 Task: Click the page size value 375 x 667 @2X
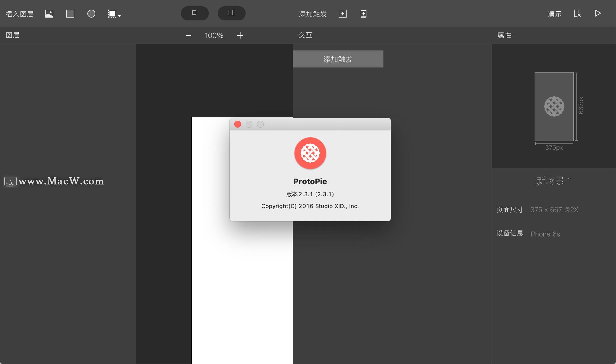pyautogui.click(x=554, y=209)
